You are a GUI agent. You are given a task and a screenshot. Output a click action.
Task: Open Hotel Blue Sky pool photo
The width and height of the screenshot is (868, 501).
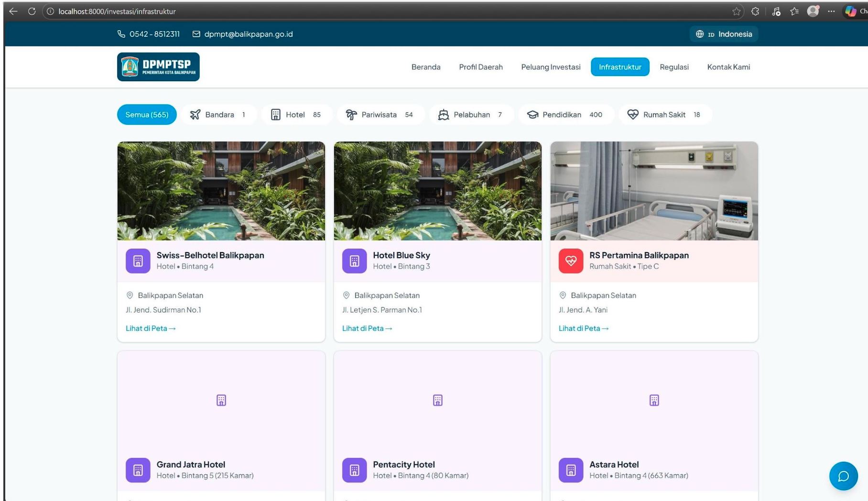tap(438, 191)
